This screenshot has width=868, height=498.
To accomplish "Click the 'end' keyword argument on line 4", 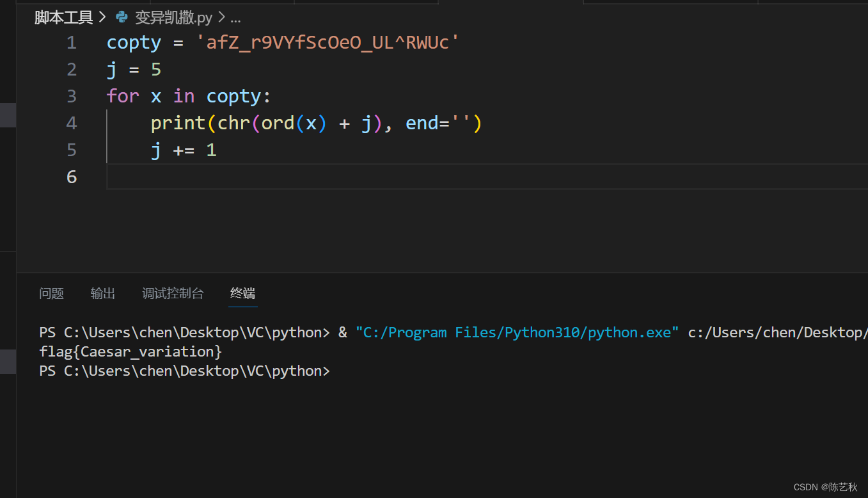I will tap(422, 124).
